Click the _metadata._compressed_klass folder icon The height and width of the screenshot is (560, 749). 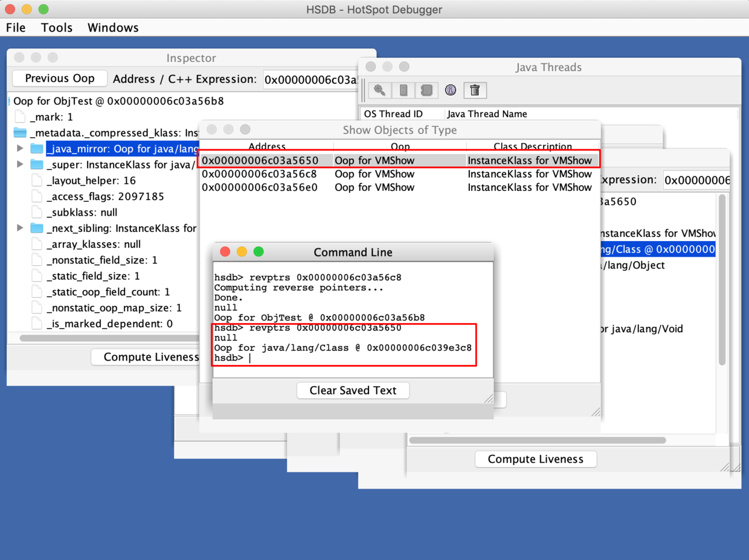click(20, 133)
